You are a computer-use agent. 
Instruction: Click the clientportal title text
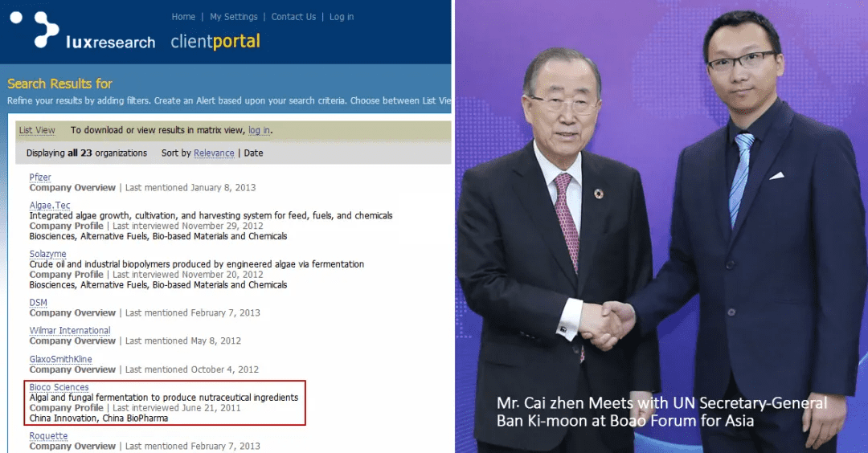pos(215,42)
